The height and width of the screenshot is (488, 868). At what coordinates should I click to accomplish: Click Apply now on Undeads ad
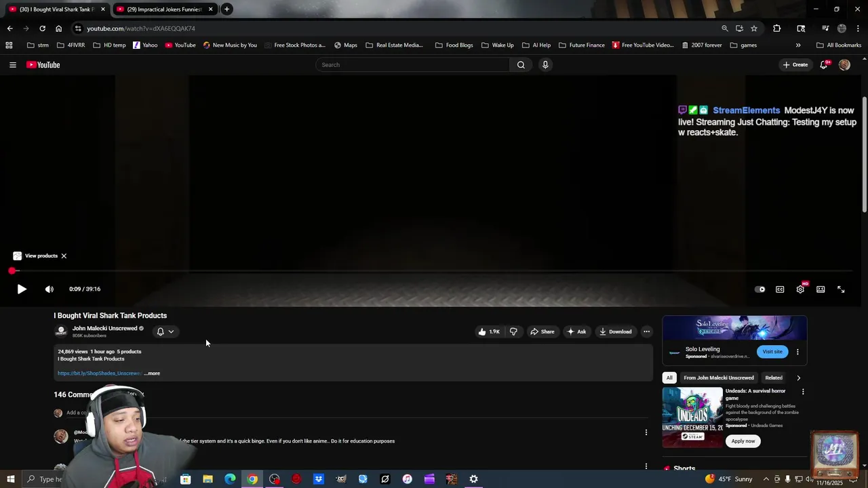[x=743, y=441]
